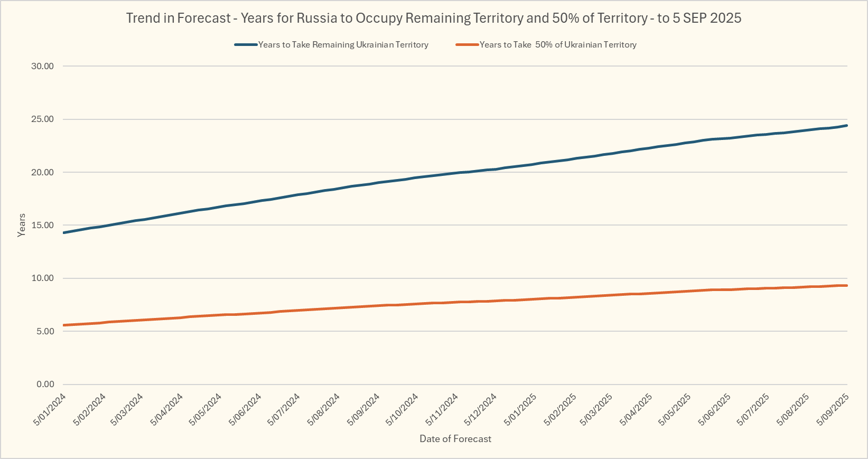Click the chart title text
Viewport: 868px width, 459px height.
(433, 18)
